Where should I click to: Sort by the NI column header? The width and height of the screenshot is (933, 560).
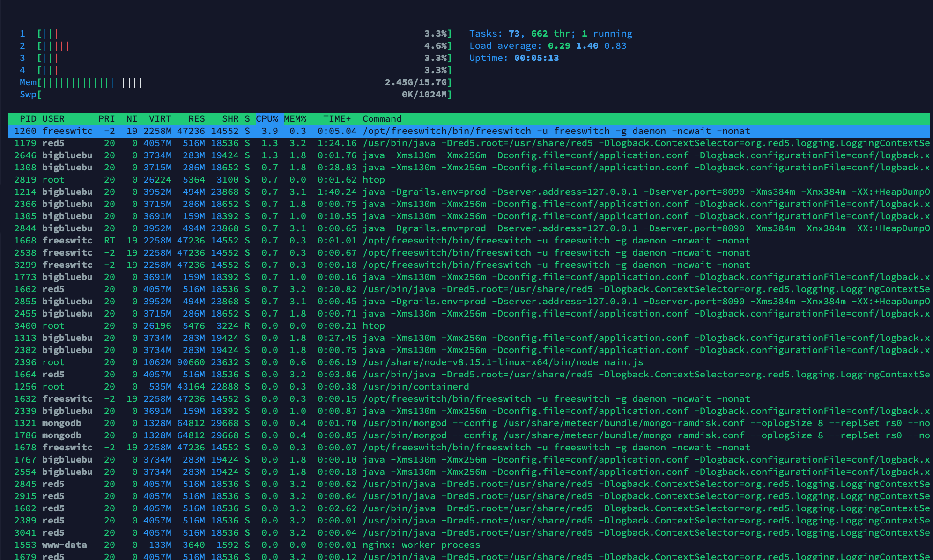132,119
